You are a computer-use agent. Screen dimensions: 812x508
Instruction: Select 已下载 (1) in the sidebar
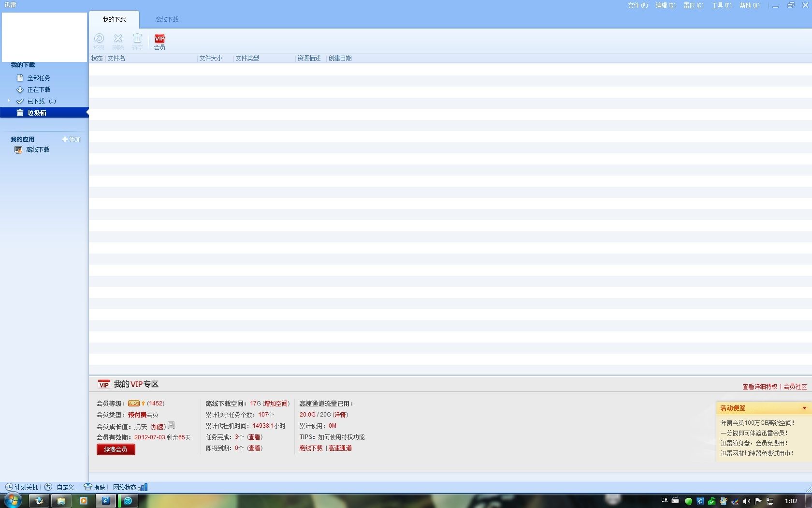click(41, 101)
